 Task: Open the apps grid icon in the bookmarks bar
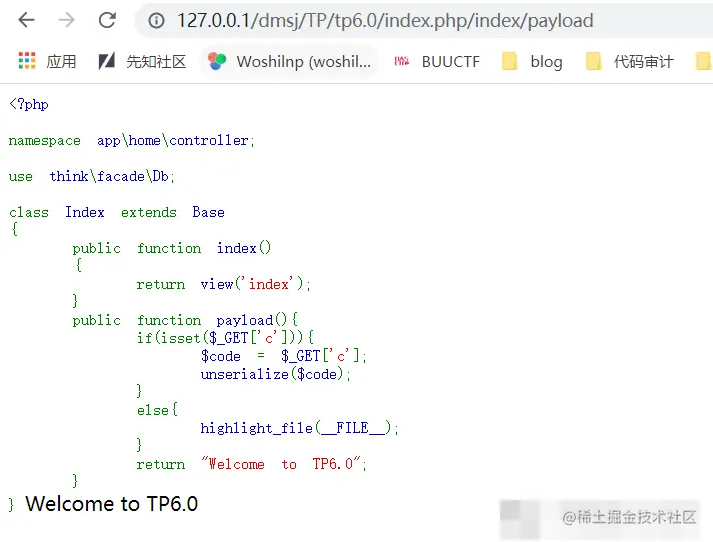[x=27, y=60]
